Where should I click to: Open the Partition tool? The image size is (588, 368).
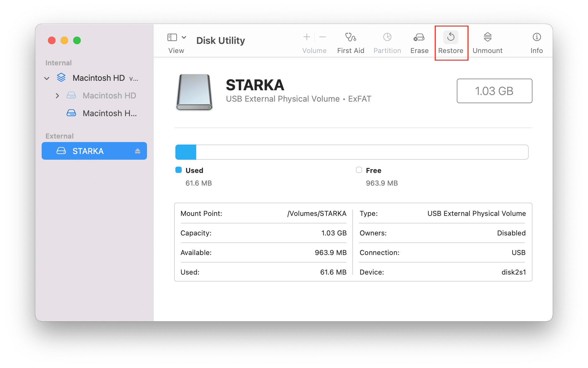pos(387,43)
